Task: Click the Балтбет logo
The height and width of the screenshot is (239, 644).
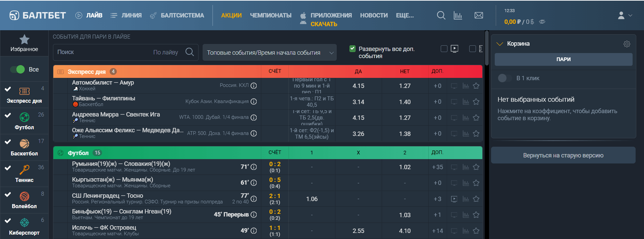Action: pyautogui.click(x=38, y=15)
